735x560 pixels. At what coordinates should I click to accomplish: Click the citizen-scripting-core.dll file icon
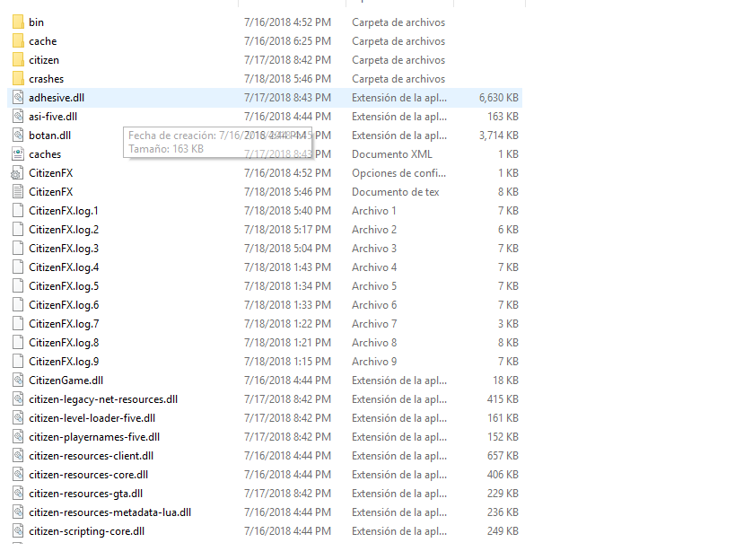pos(17,530)
